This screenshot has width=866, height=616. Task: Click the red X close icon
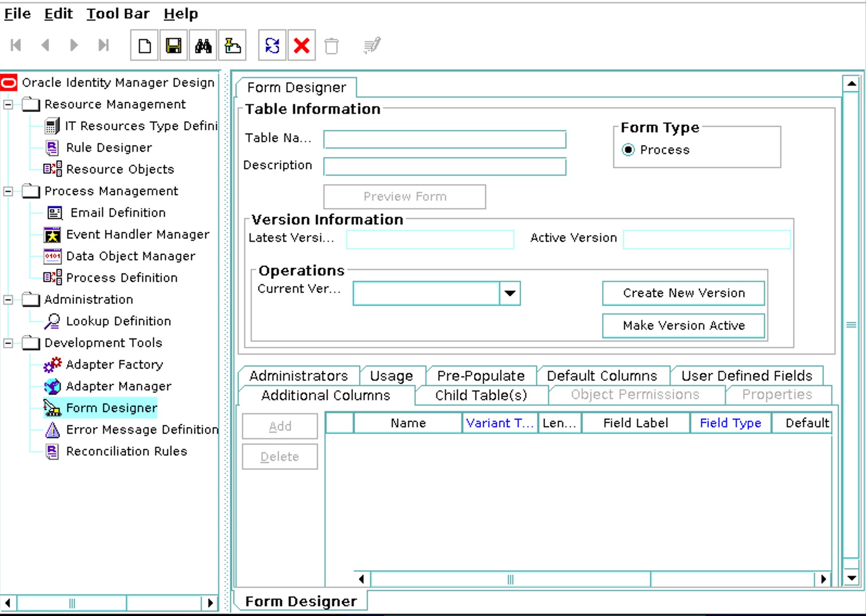coord(302,45)
